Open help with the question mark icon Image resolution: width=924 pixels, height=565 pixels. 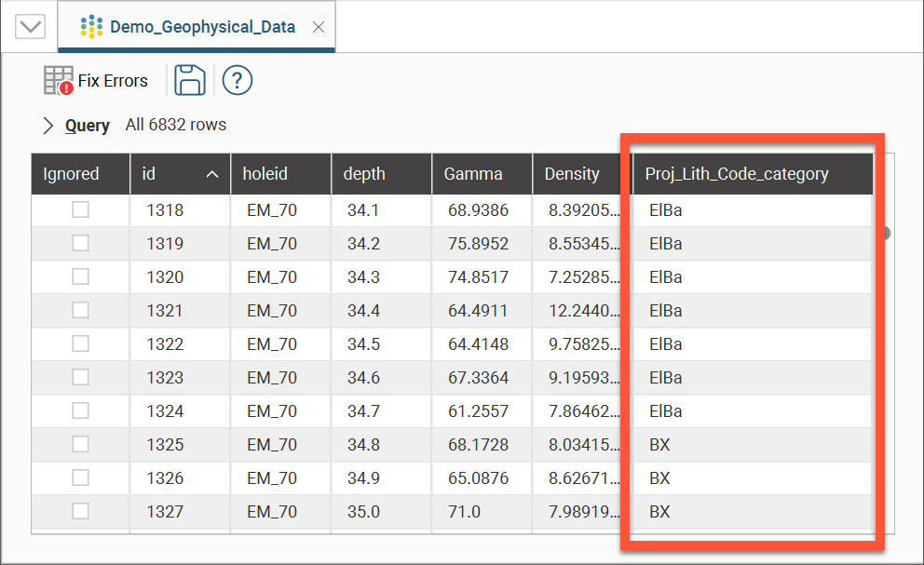pyautogui.click(x=238, y=81)
